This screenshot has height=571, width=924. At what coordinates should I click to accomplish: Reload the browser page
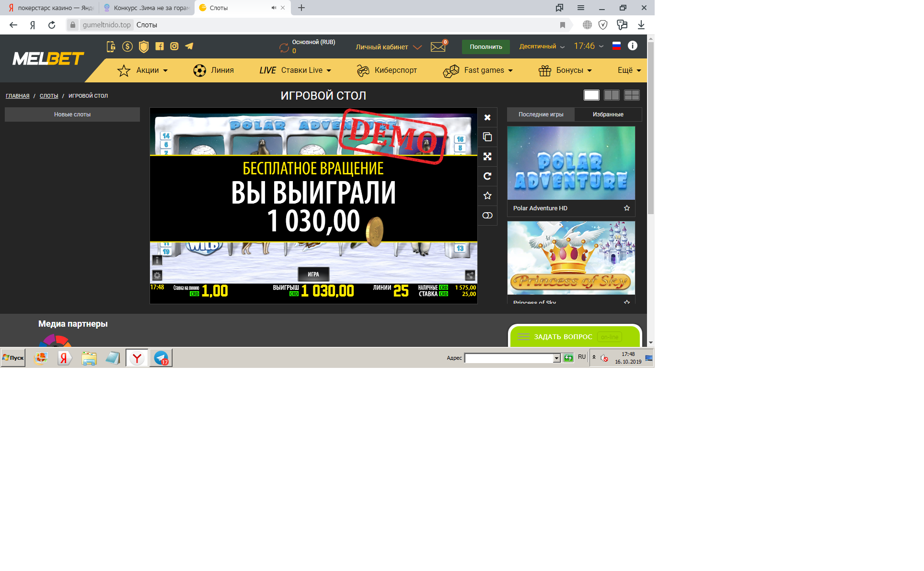click(52, 25)
